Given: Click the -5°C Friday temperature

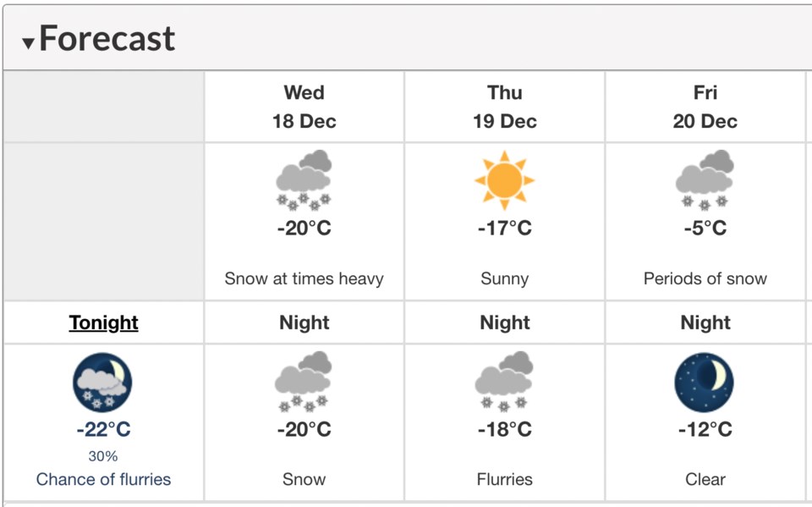Looking at the screenshot, I should tap(705, 228).
